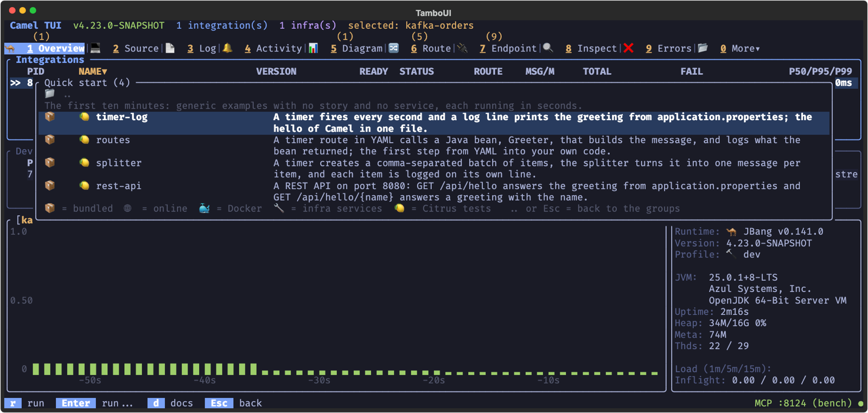Click the globe icon in online legend
868x413 pixels.
coord(127,208)
